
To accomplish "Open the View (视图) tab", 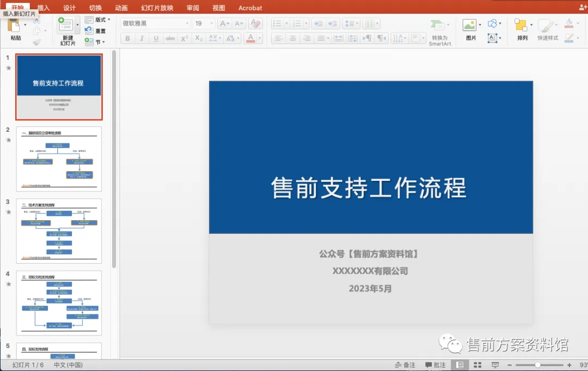I will coord(219,8).
